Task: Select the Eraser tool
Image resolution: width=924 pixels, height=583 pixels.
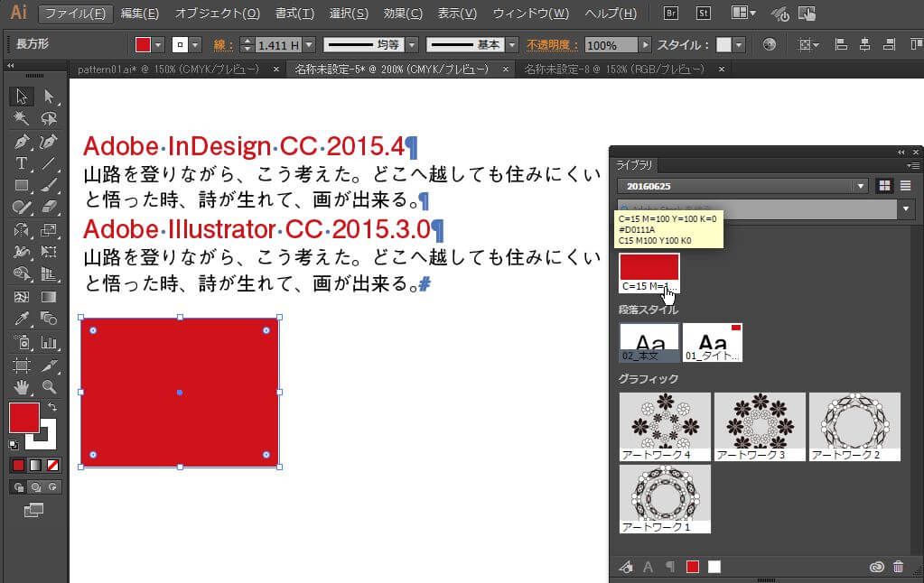Action: pos(48,208)
